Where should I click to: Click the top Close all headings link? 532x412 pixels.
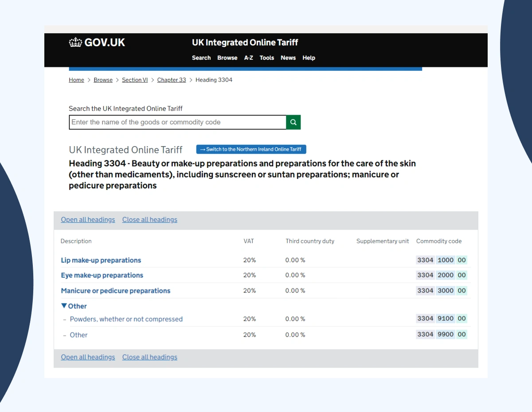point(149,220)
